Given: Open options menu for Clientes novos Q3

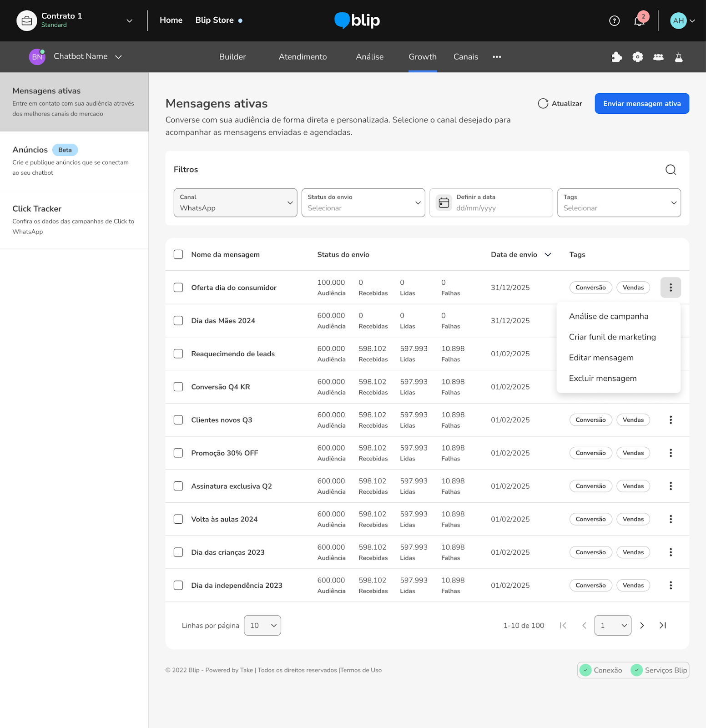Looking at the screenshot, I should (x=671, y=420).
